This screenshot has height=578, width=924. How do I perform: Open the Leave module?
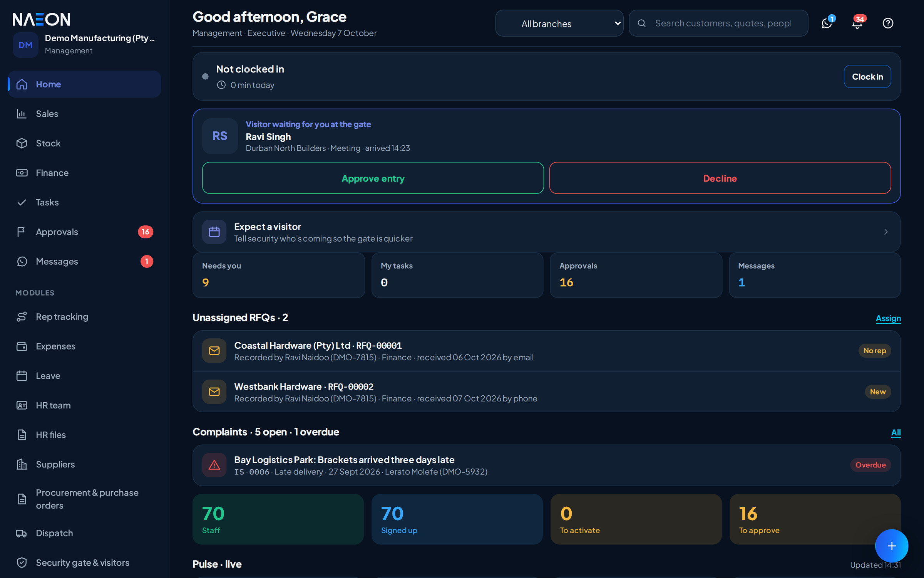[84, 376]
